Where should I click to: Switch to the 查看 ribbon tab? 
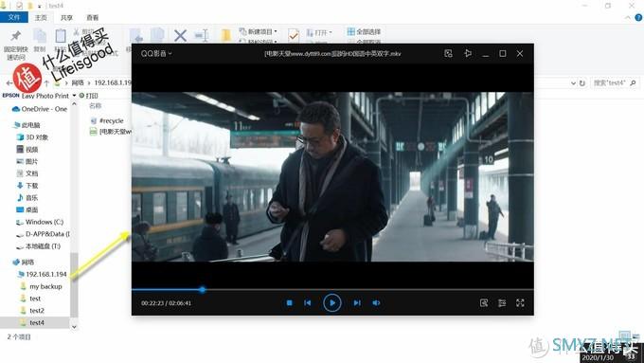(x=93, y=18)
